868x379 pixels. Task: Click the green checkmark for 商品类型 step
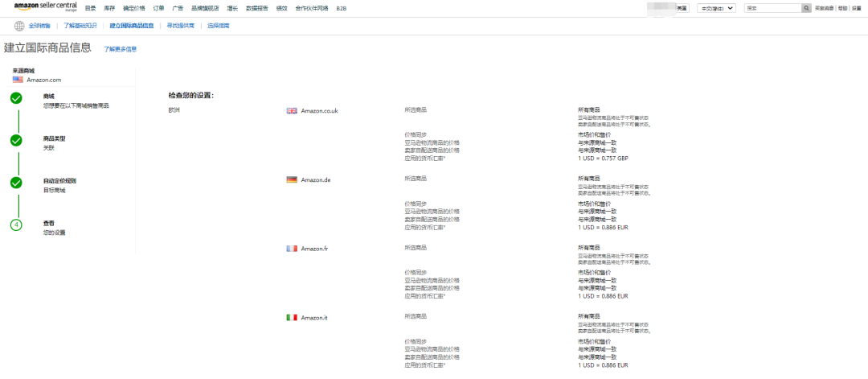(x=16, y=140)
